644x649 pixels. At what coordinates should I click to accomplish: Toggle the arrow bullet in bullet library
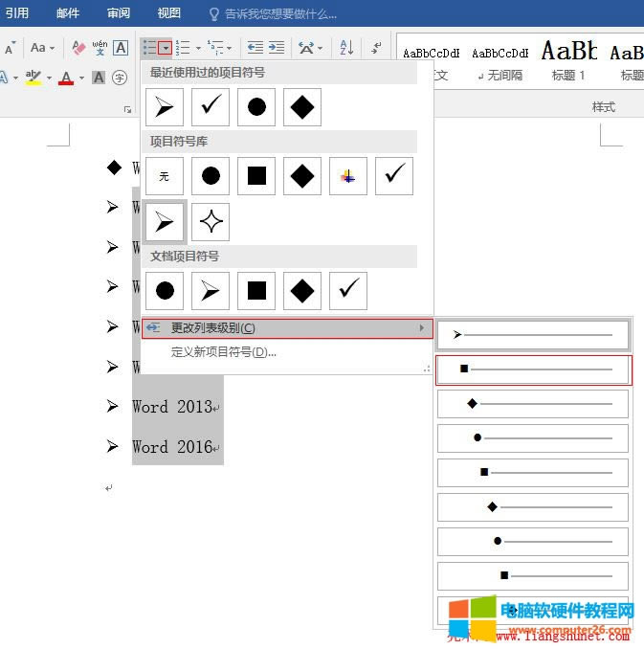click(165, 222)
